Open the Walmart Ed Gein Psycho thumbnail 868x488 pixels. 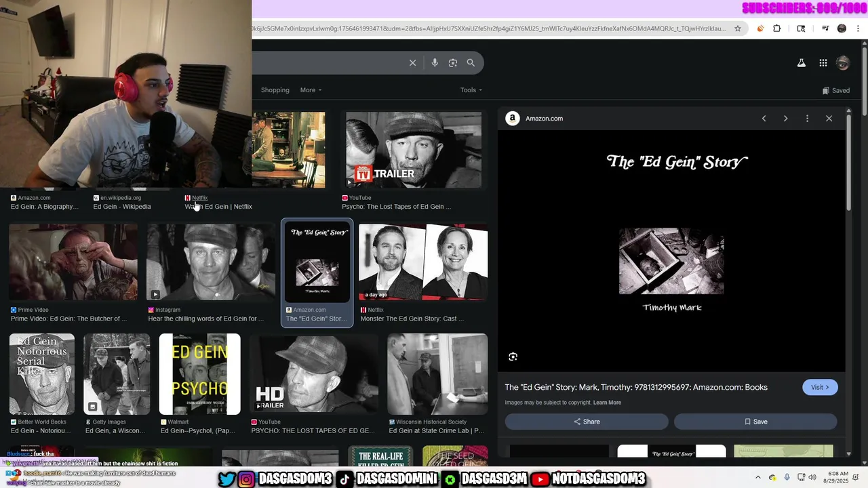pyautogui.click(x=199, y=374)
